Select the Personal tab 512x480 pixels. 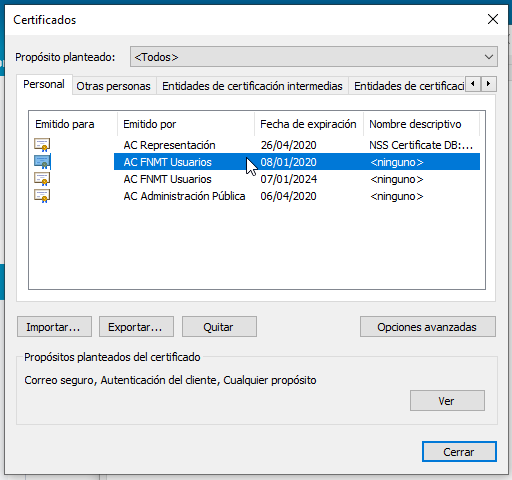coord(44,85)
